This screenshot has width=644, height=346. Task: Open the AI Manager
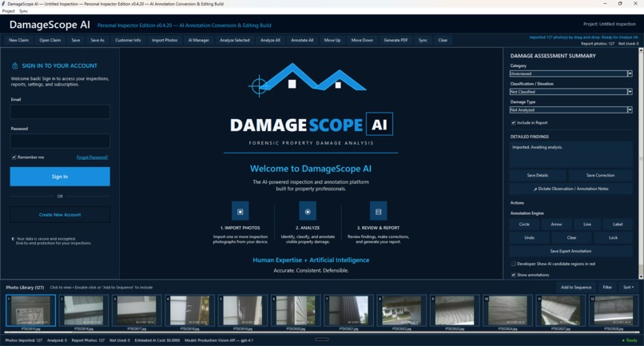pyautogui.click(x=199, y=40)
